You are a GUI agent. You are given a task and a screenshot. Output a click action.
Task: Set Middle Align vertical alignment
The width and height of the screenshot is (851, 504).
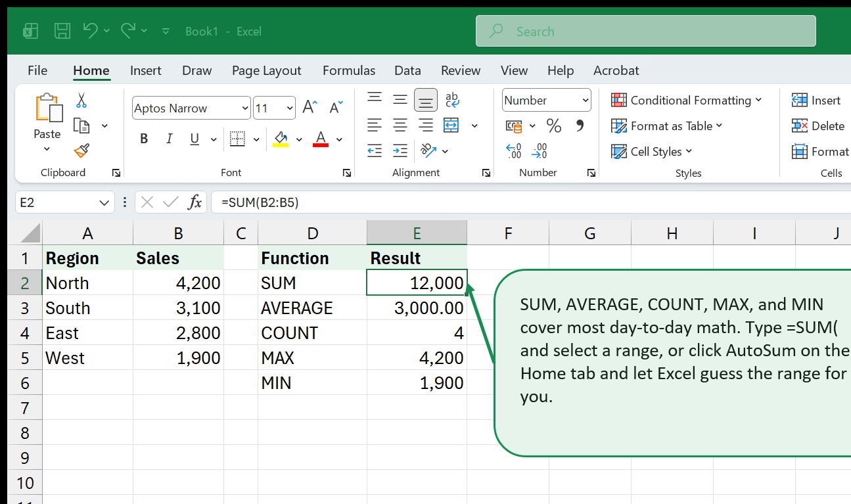(400, 100)
